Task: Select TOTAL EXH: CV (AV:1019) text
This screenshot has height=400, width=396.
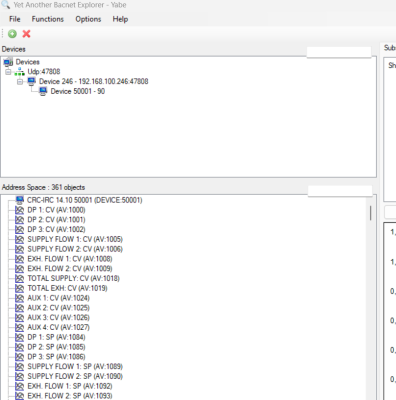Action: coord(67,288)
